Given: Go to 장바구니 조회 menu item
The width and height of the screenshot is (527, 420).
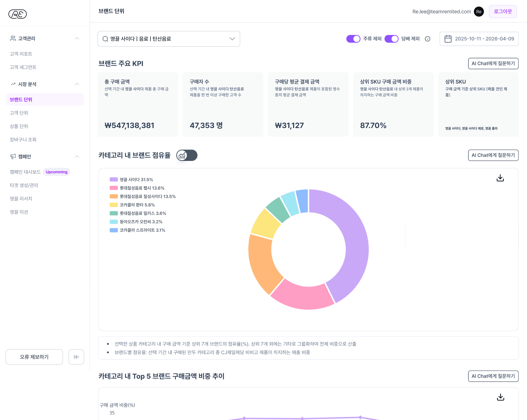Looking at the screenshot, I should [23, 139].
